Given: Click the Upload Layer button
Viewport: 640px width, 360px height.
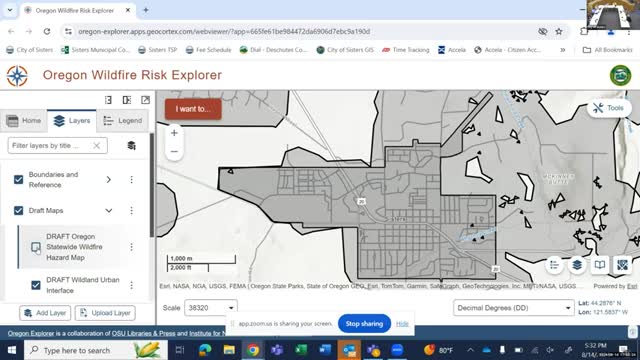Looking at the screenshot, I should (x=105, y=313).
